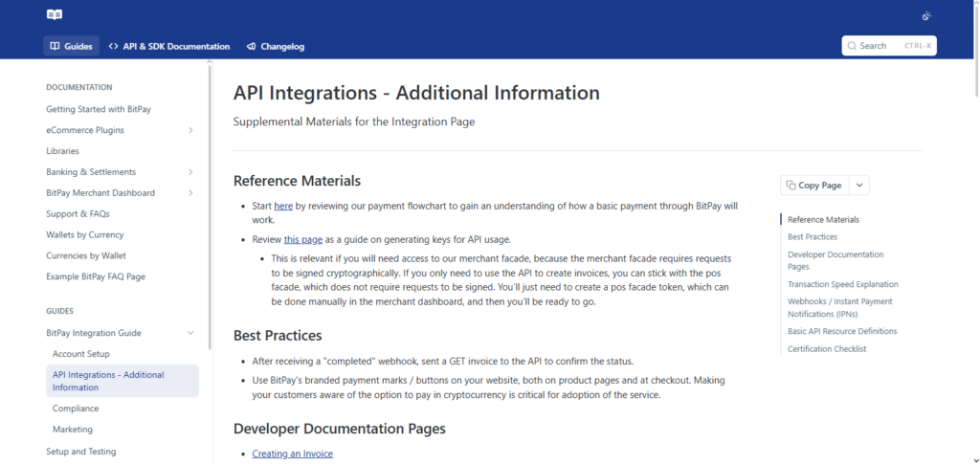Open the Changelog tab
The width and height of the screenshot is (980, 464).
(x=276, y=46)
